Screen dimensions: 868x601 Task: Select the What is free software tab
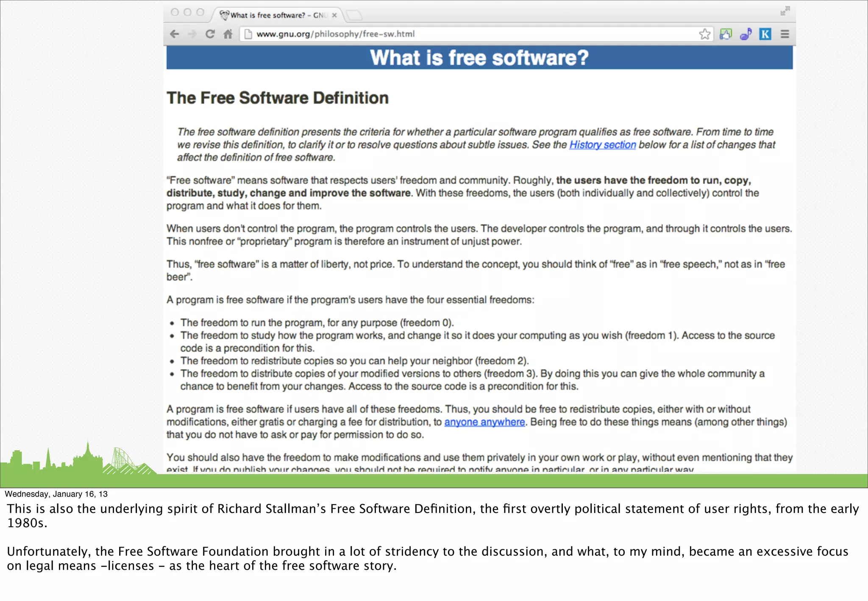(271, 15)
